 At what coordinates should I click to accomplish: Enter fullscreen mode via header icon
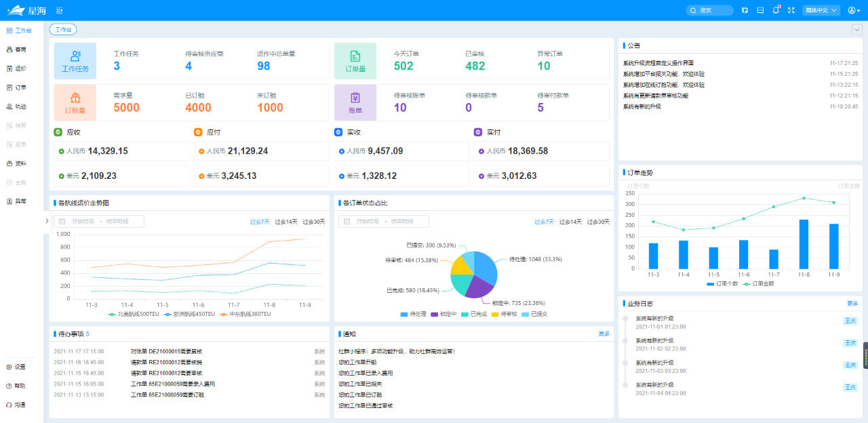coord(791,10)
